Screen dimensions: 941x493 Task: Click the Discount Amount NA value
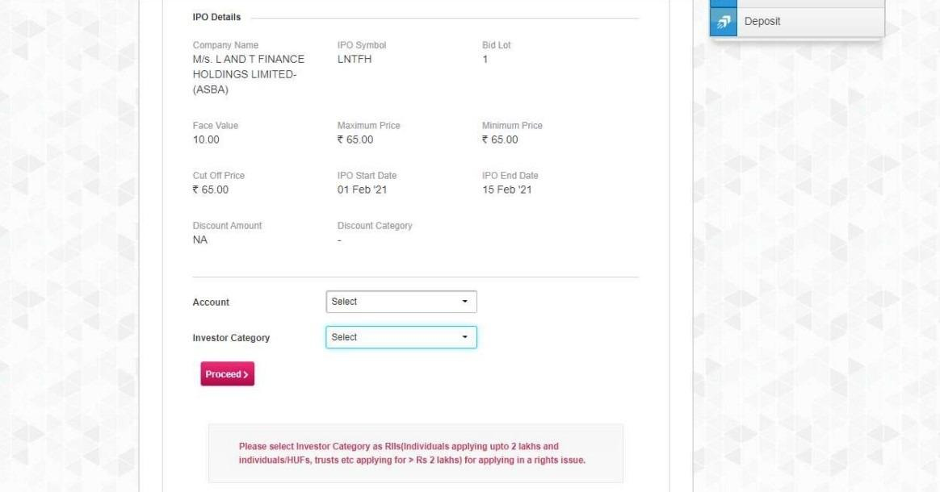tap(200, 240)
